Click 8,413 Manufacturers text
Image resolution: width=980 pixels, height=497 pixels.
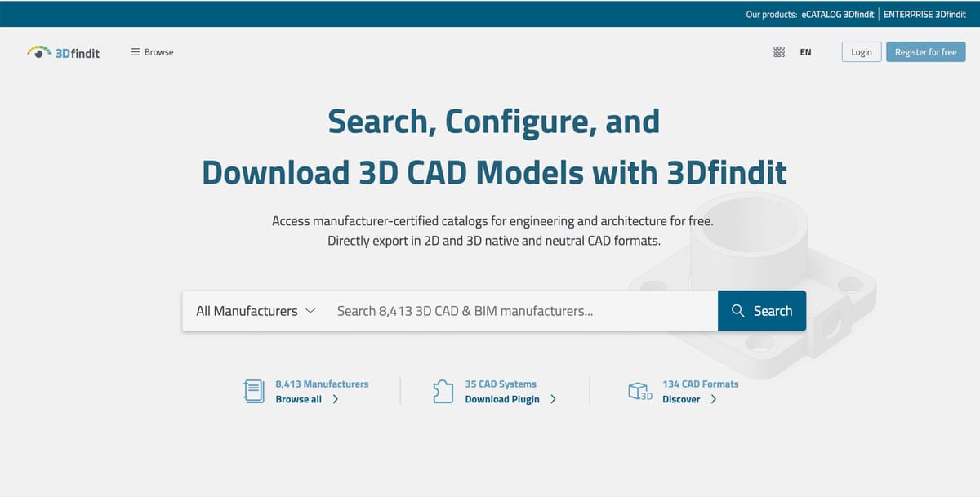tap(322, 384)
